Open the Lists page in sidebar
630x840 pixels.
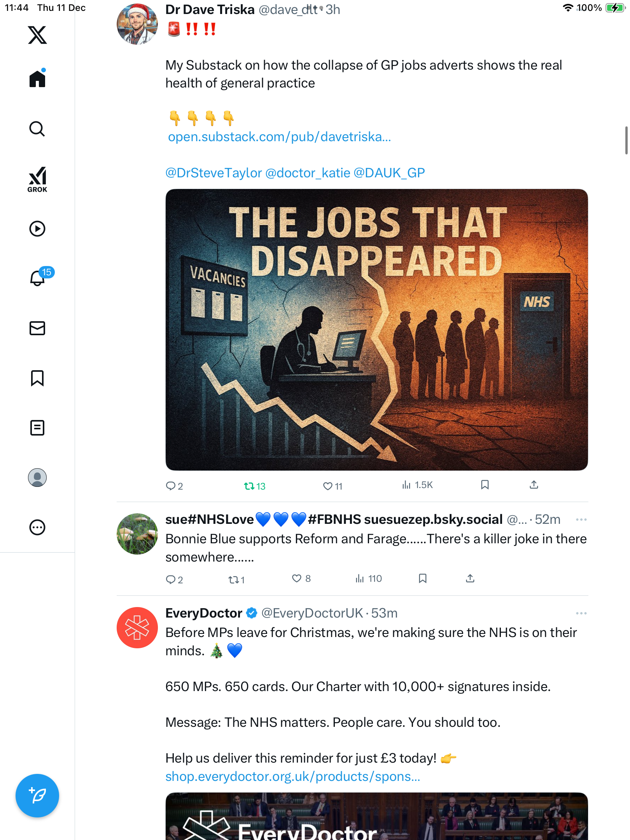pyautogui.click(x=37, y=428)
